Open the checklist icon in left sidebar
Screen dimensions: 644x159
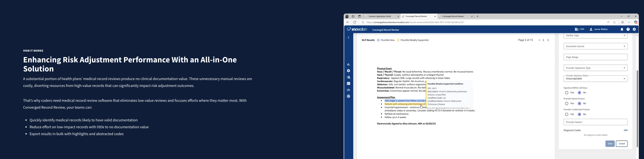[348, 84]
